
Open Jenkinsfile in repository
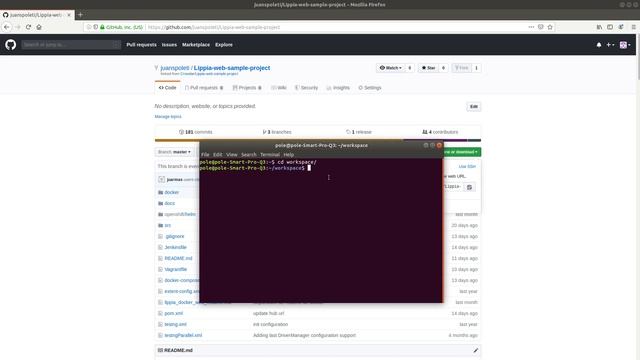tap(176, 247)
